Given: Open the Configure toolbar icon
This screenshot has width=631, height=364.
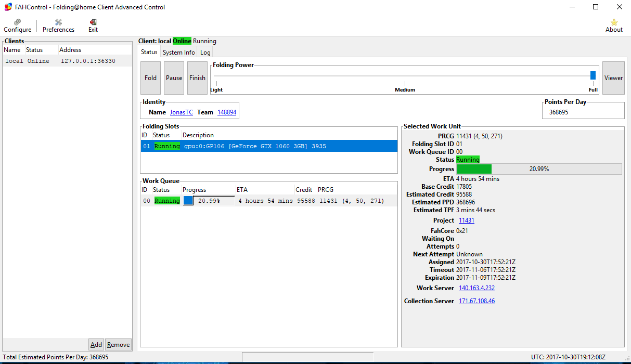Looking at the screenshot, I should pyautogui.click(x=18, y=22).
